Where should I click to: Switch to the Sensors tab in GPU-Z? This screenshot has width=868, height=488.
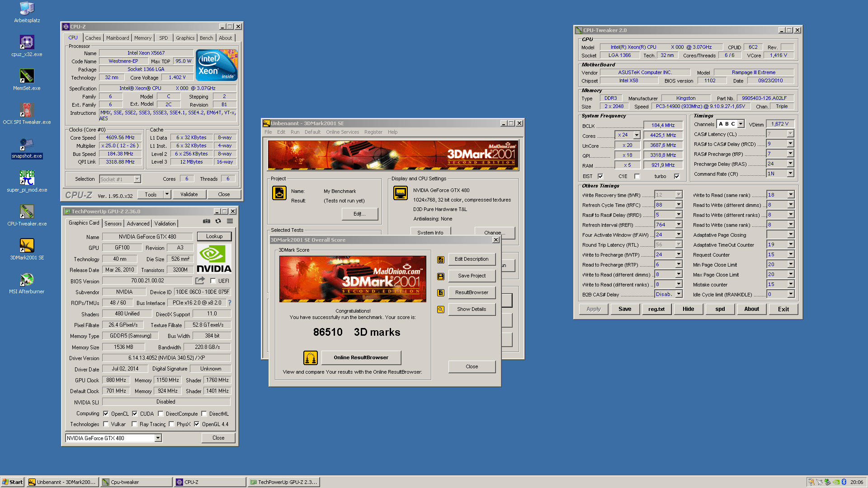click(113, 223)
